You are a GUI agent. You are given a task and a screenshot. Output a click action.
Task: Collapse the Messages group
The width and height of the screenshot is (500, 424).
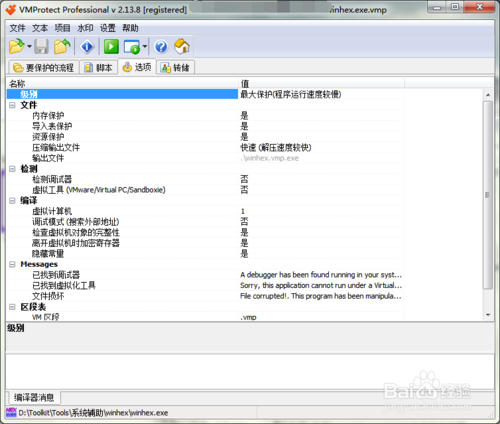coord(12,264)
